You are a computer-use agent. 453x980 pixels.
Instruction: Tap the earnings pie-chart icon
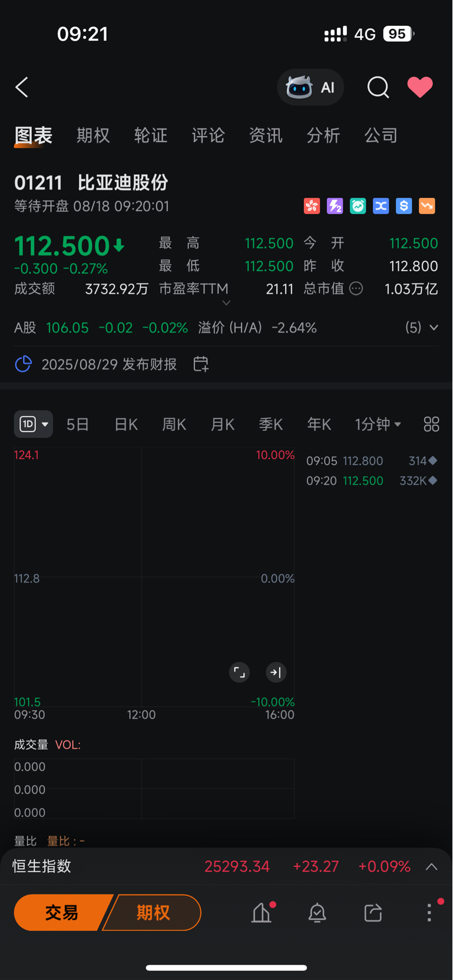[23, 364]
